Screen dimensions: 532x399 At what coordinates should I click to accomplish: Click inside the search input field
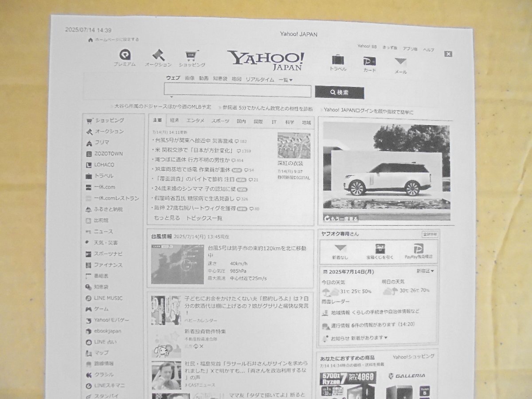click(x=237, y=90)
